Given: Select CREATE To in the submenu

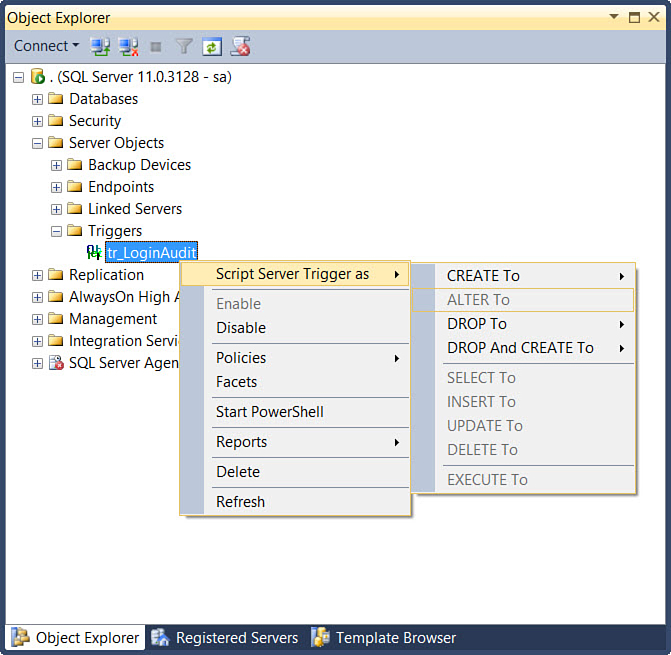Looking at the screenshot, I should pyautogui.click(x=483, y=276).
